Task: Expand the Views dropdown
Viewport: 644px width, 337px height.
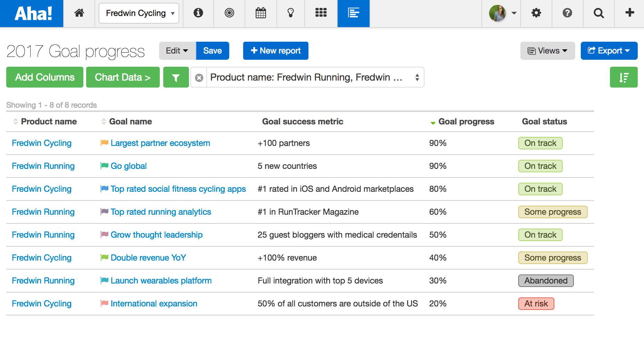Action: click(x=547, y=51)
